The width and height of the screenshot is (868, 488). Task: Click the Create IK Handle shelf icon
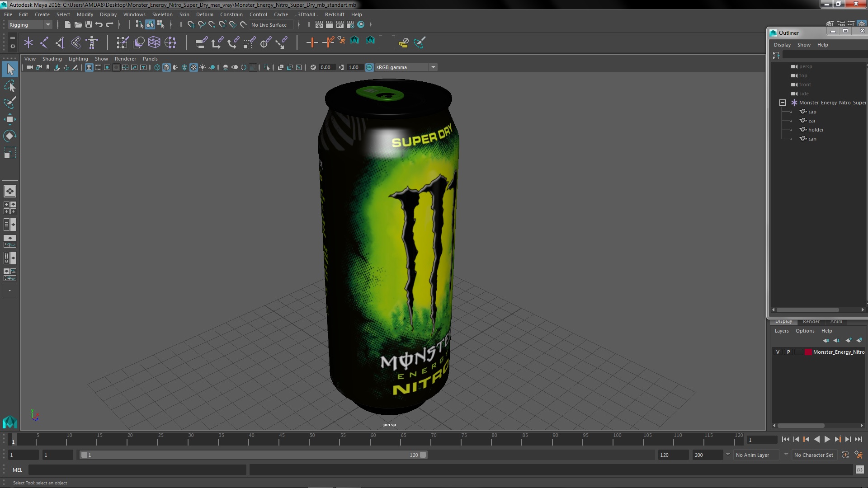tap(60, 42)
